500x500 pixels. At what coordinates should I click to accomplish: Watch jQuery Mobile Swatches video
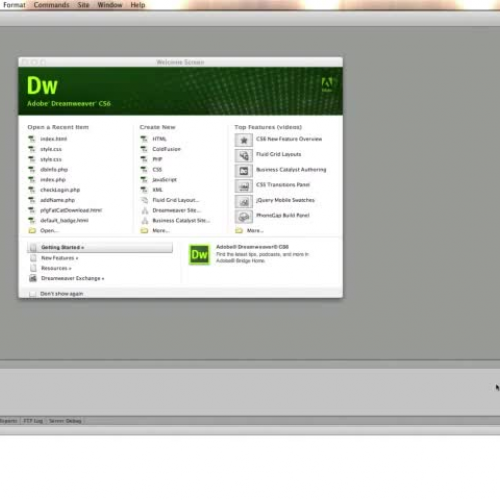click(x=285, y=200)
